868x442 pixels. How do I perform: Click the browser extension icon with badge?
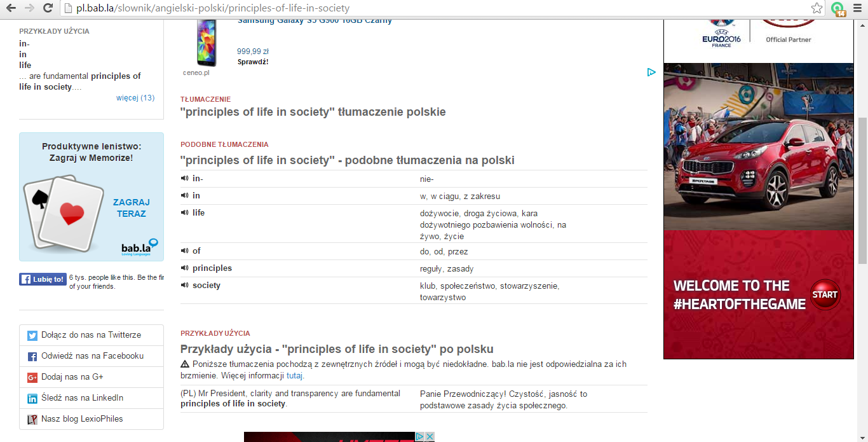point(839,8)
